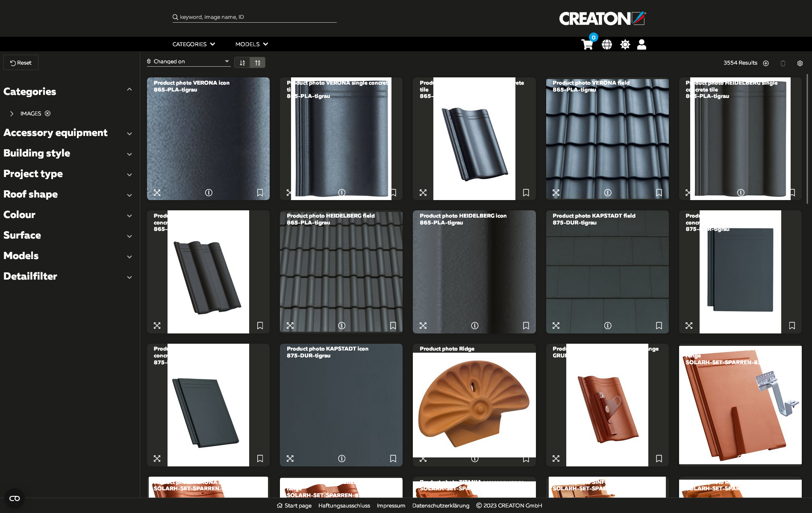Collapse the Categories section
Image resolution: width=812 pixels, height=513 pixels.
pos(129,89)
